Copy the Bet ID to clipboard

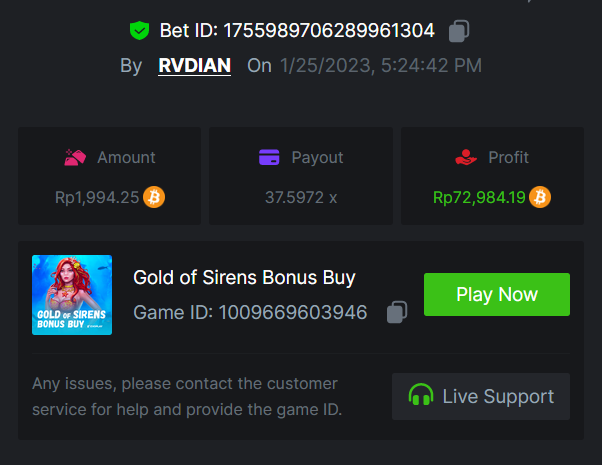(459, 31)
